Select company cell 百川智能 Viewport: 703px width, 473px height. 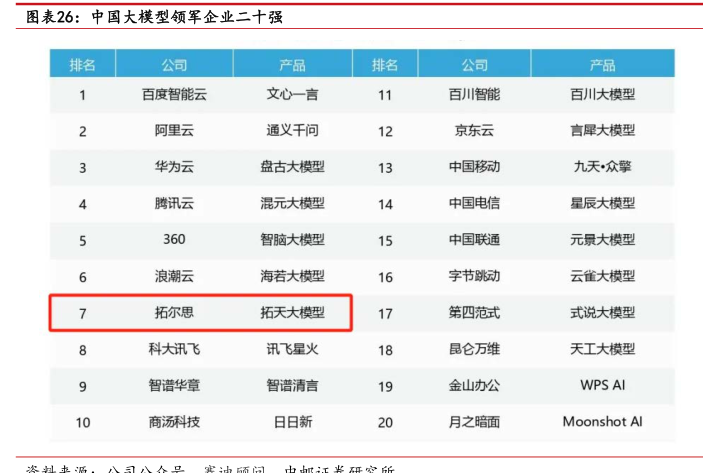pos(474,95)
